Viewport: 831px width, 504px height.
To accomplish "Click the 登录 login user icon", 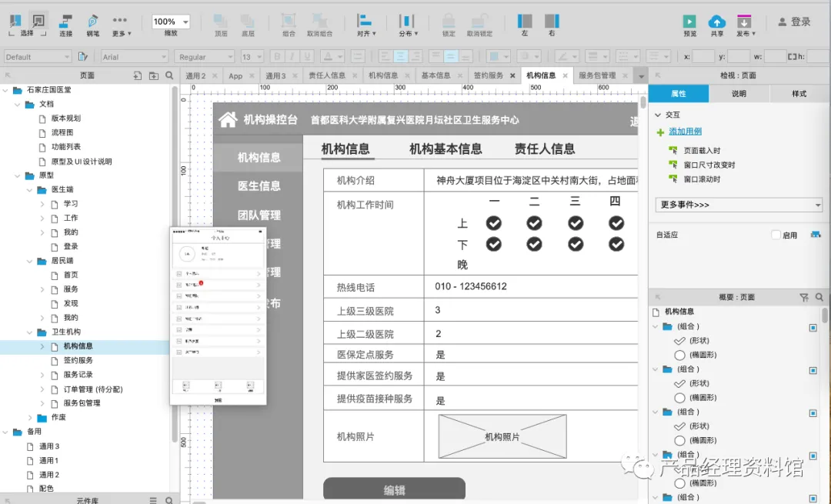I will click(783, 22).
